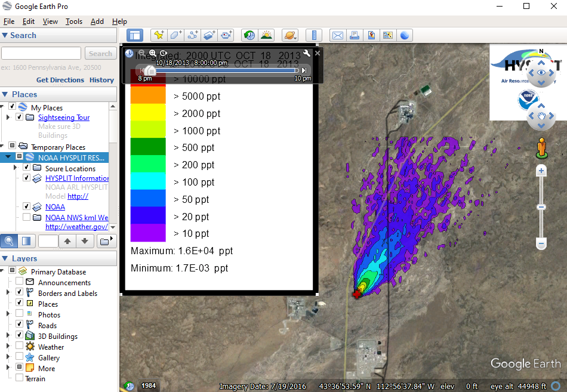Add an image overlay from the toolbar

pyautogui.click(x=209, y=35)
